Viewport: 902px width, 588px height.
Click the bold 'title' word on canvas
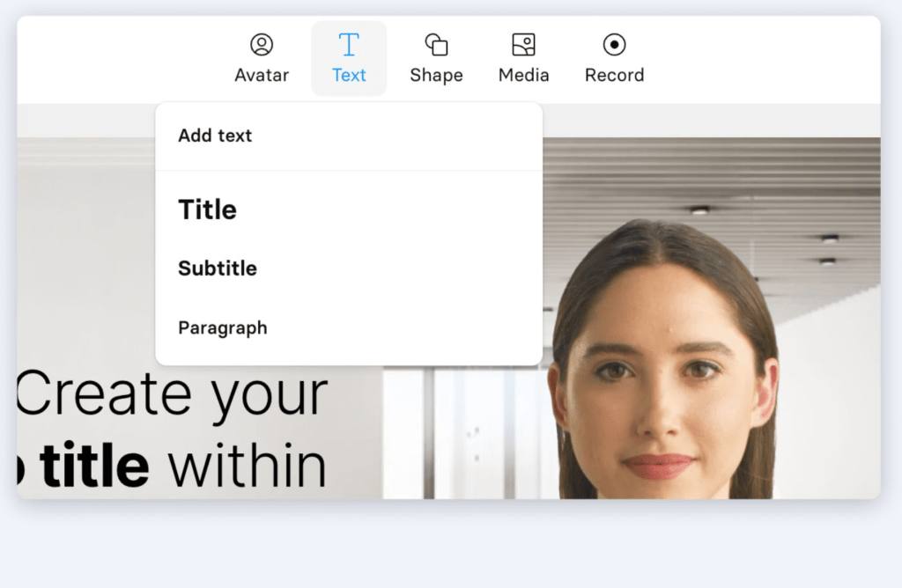(x=93, y=467)
